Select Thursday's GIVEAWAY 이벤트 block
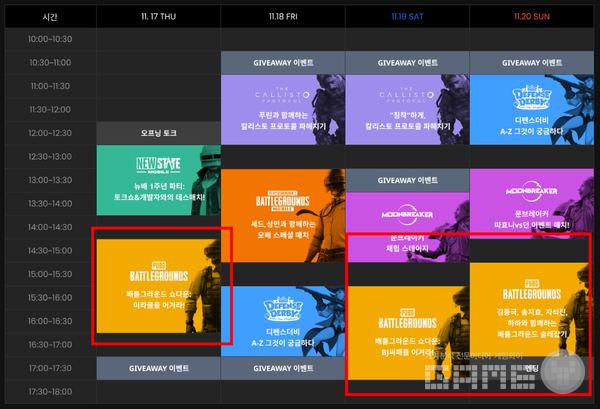This screenshot has width=600, height=409. click(x=158, y=368)
